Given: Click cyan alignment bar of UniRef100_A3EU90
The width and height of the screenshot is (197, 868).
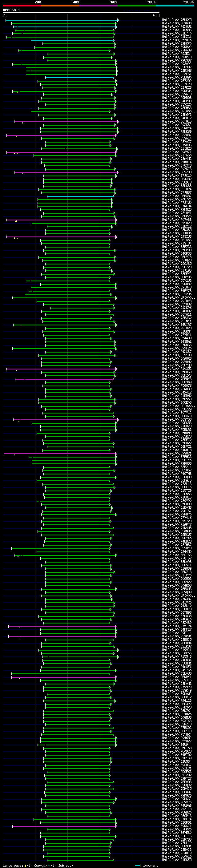Looking at the screenshot, I should point(80,78).
